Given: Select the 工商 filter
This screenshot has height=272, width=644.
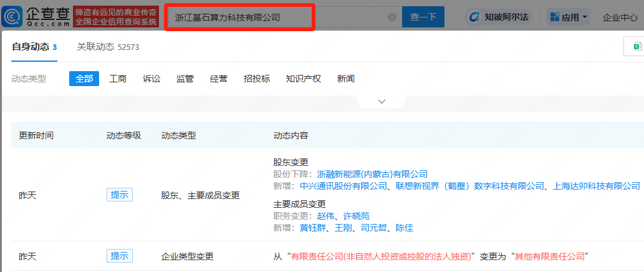Looking at the screenshot, I should click(x=118, y=79).
